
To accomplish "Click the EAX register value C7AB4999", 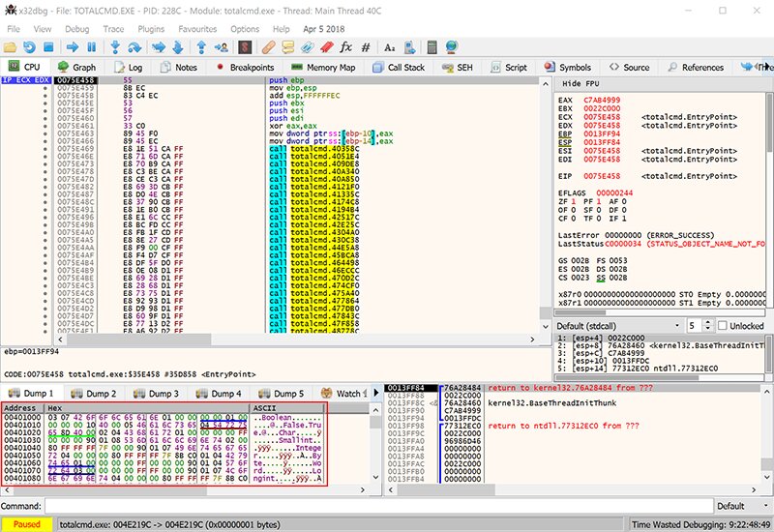I will [x=602, y=101].
